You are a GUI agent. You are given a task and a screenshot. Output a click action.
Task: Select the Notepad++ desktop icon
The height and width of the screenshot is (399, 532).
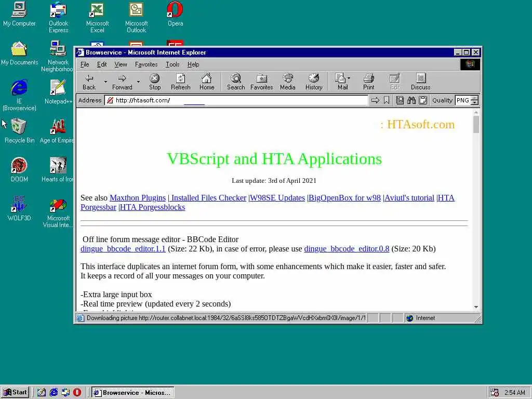58,92
